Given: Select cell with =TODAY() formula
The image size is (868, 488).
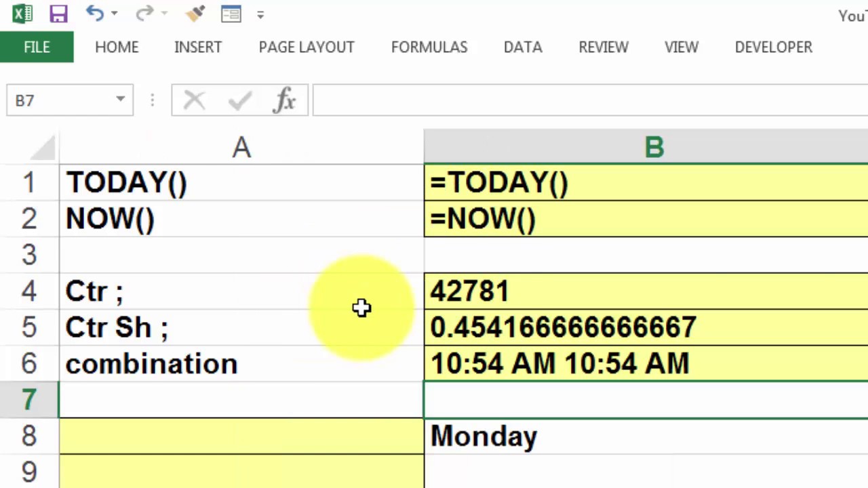Looking at the screenshot, I should coord(646,182).
